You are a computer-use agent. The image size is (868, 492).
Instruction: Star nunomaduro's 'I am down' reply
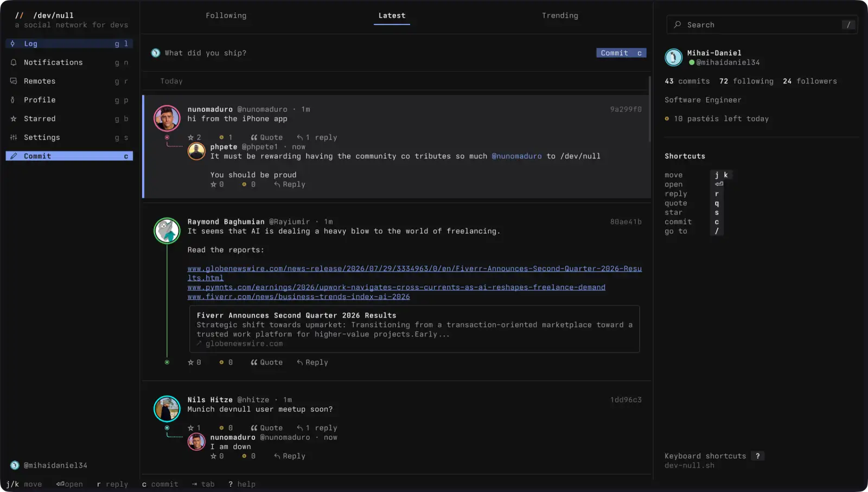coord(217,456)
